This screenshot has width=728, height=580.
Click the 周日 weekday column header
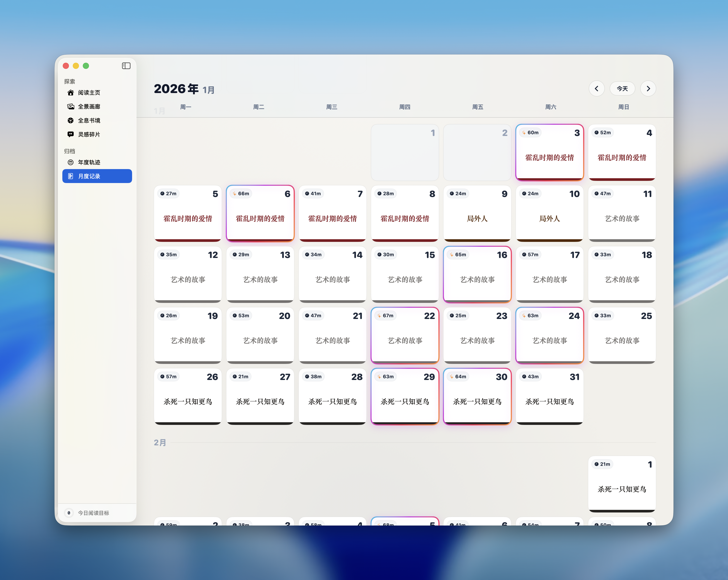click(623, 107)
